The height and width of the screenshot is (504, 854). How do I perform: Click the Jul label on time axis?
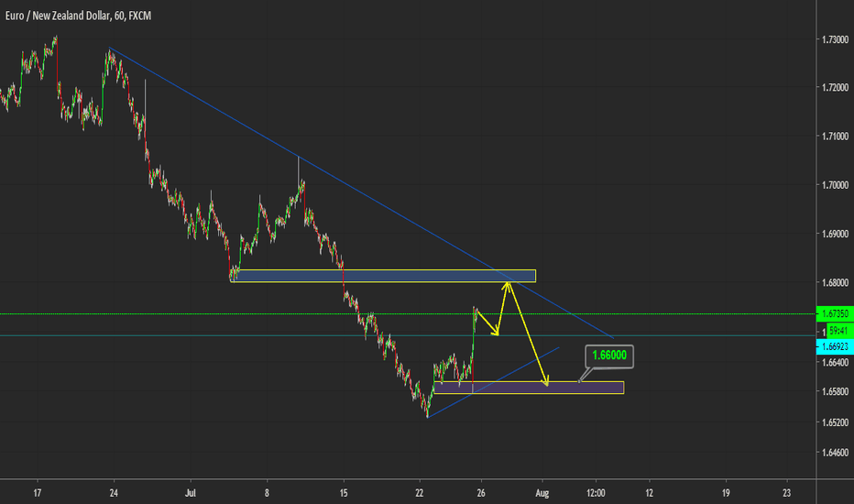pyautogui.click(x=190, y=493)
